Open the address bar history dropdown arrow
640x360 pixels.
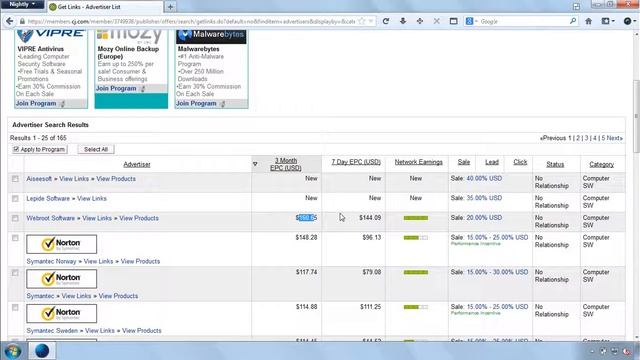point(371,21)
